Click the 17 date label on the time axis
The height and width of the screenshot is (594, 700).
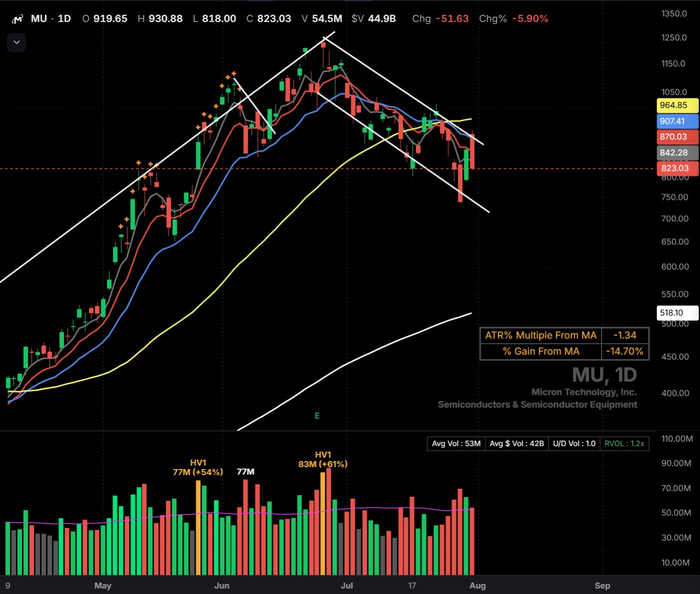(x=412, y=586)
